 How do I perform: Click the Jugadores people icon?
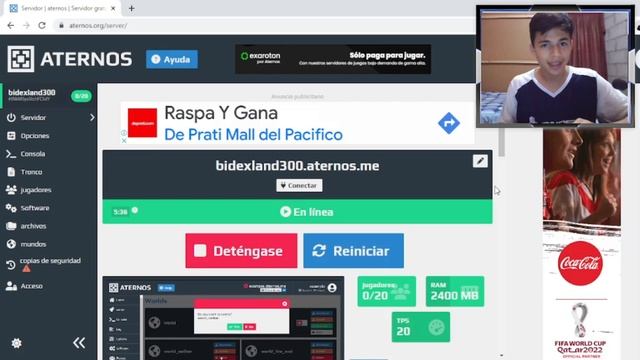click(x=11, y=190)
